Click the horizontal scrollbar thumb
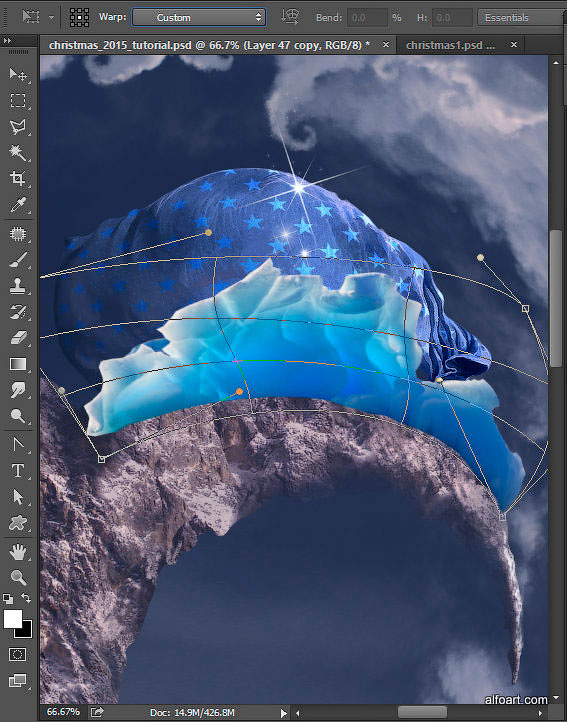 [x=422, y=712]
